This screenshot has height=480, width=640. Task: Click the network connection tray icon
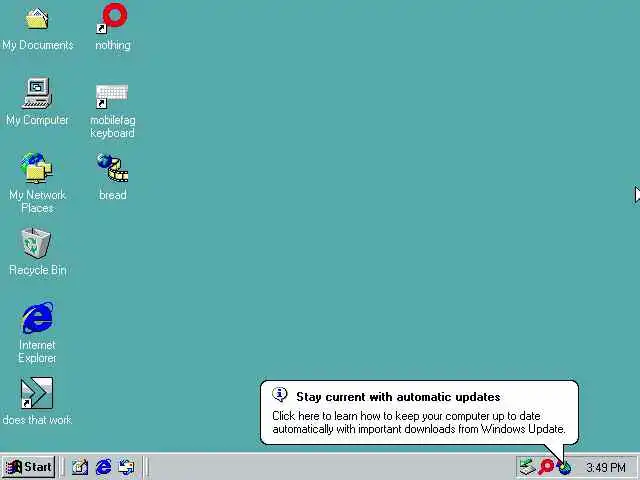527,467
